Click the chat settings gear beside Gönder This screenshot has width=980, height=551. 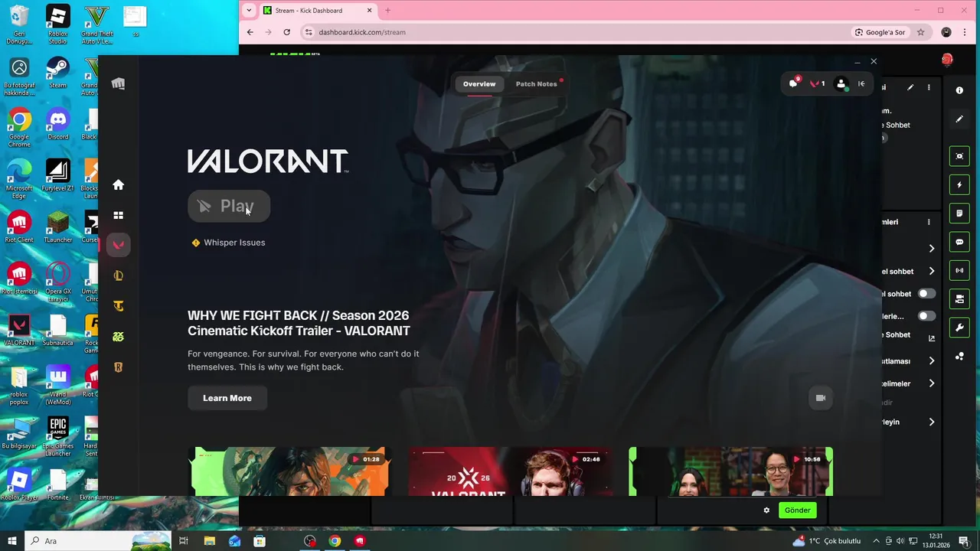point(766,510)
